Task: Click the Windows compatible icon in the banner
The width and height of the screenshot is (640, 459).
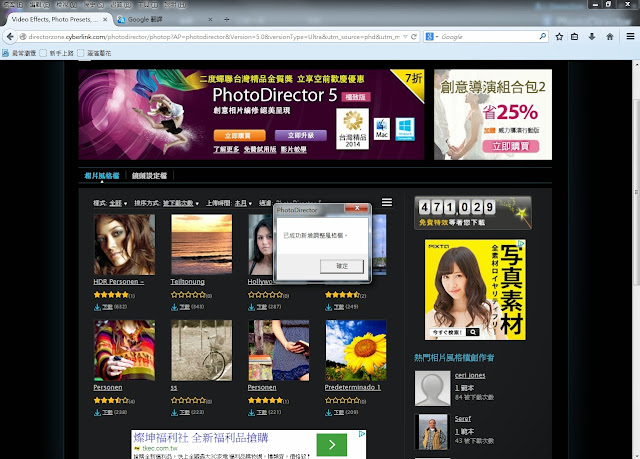Action: (x=405, y=129)
